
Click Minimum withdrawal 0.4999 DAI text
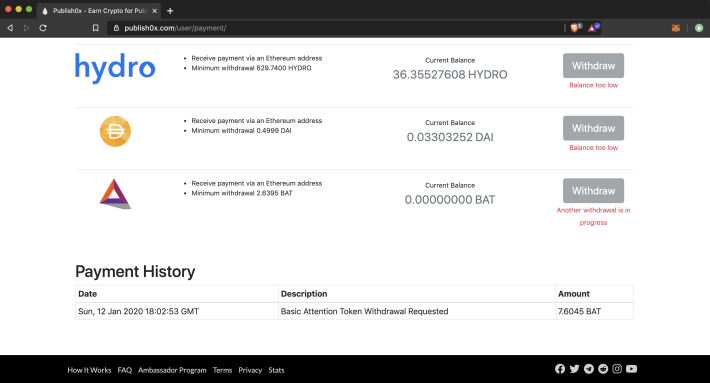[x=241, y=131]
